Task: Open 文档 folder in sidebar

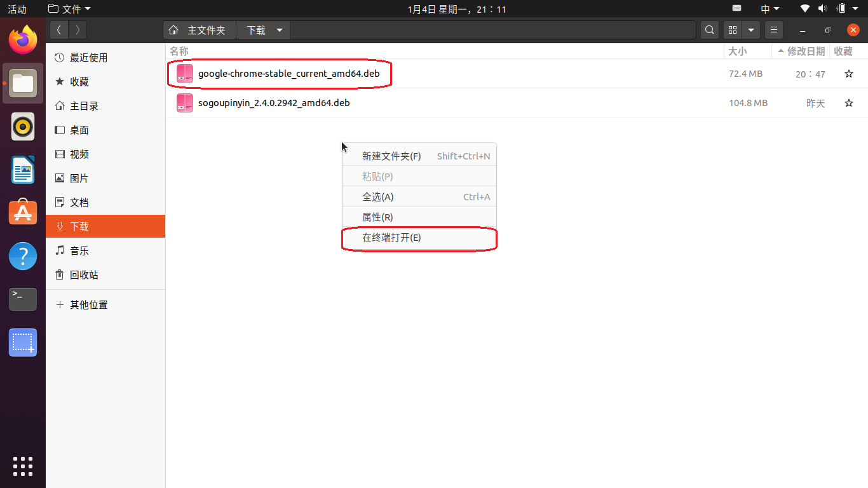Action: click(105, 202)
